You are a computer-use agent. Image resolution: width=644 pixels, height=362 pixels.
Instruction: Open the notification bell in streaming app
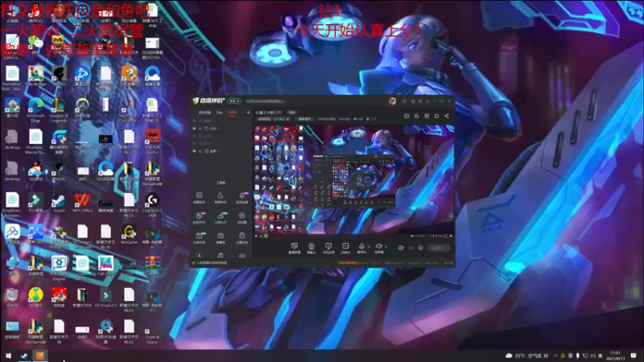pos(436,116)
